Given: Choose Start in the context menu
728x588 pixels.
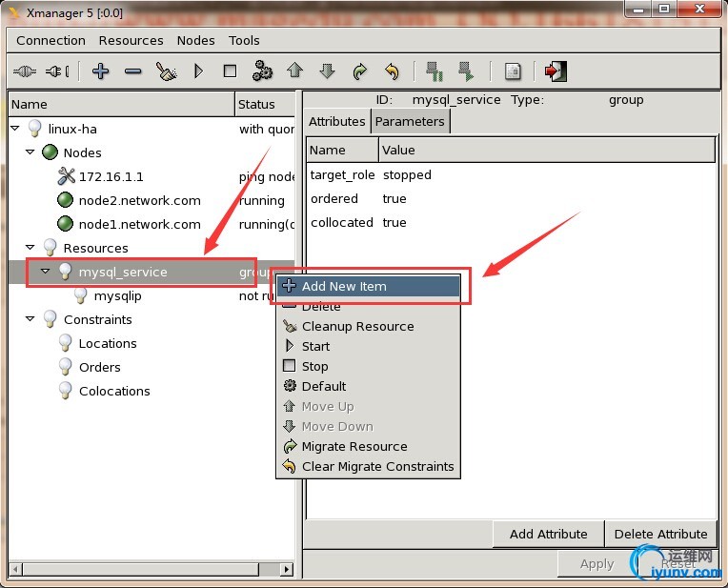Looking at the screenshot, I should (369, 347).
